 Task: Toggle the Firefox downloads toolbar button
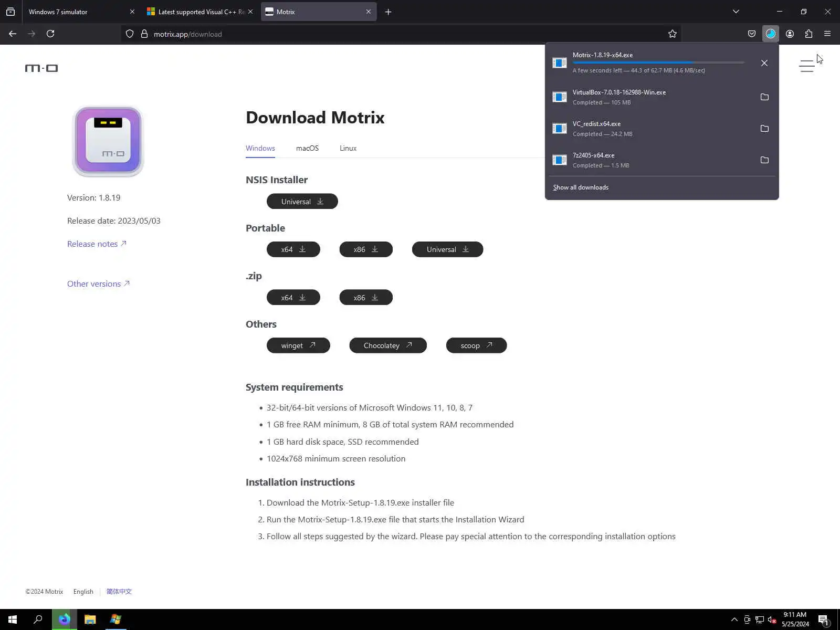770,34
